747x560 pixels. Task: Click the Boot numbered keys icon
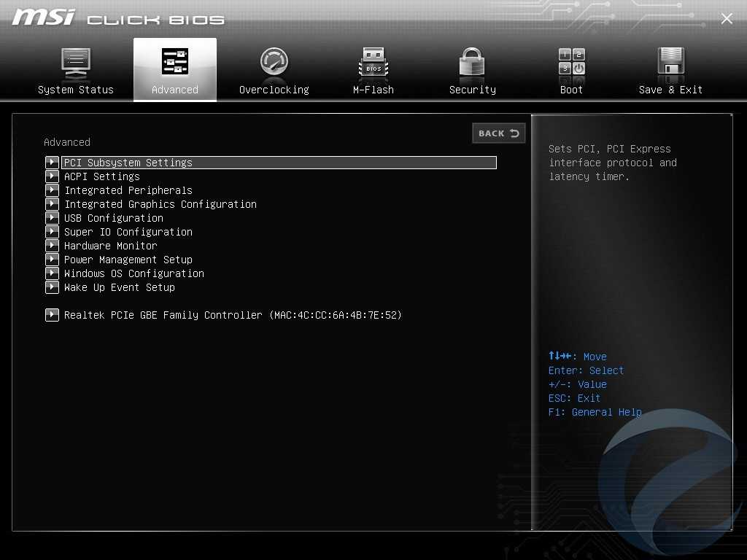point(571,63)
